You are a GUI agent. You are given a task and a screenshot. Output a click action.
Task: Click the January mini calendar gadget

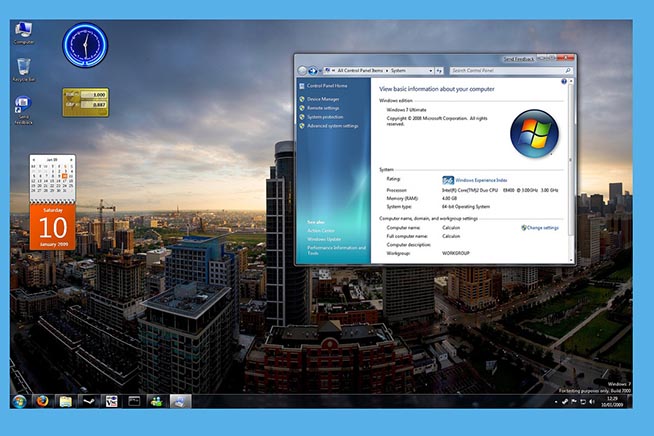pos(53,179)
